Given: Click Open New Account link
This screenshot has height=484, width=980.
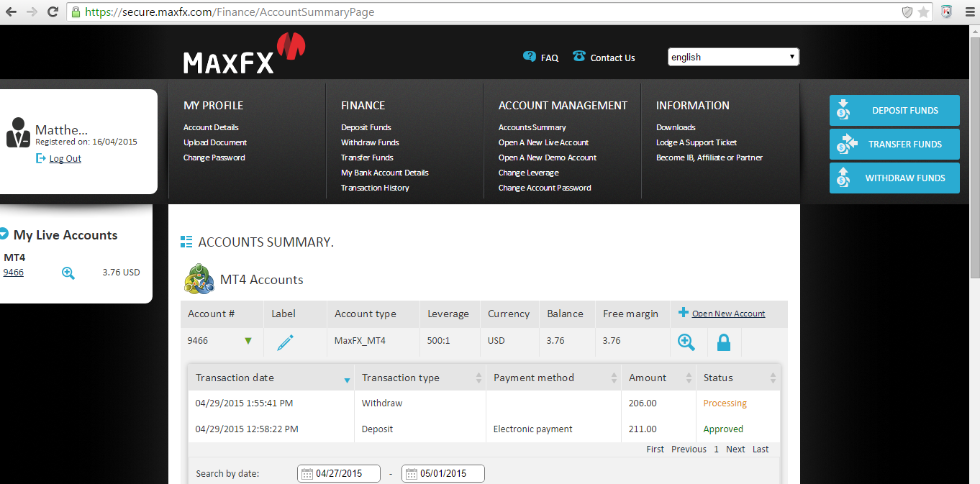Looking at the screenshot, I should coord(728,314).
